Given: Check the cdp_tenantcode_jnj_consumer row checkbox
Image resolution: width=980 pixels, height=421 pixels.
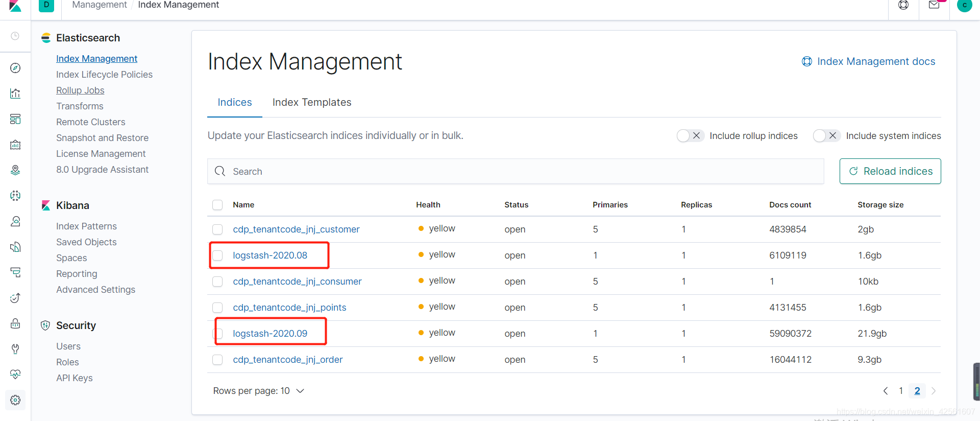Looking at the screenshot, I should [217, 282].
